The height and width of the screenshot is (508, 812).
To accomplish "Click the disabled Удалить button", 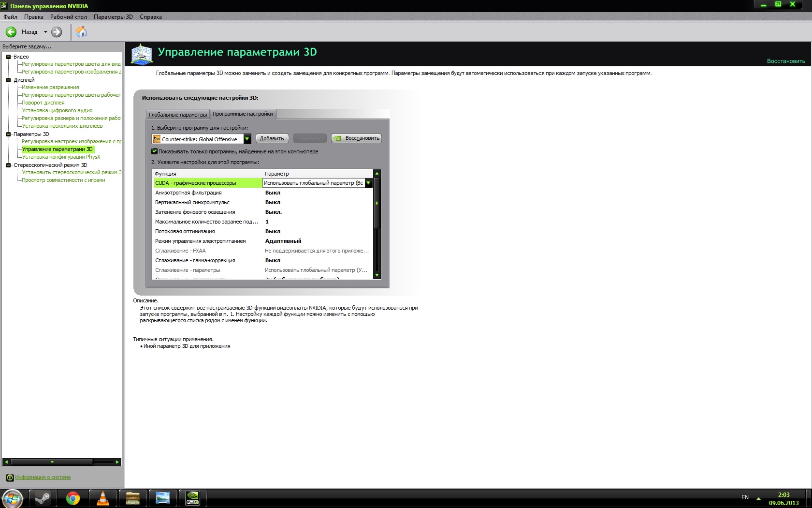I will pos(310,139).
